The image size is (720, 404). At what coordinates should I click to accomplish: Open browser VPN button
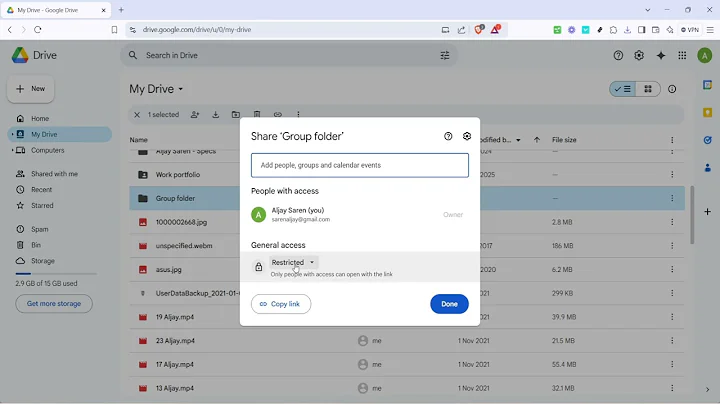click(690, 30)
